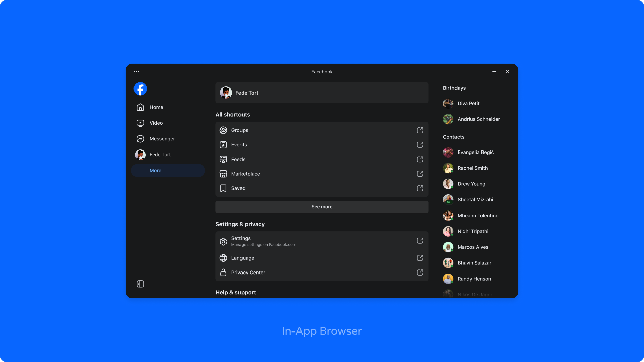Image resolution: width=644 pixels, height=362 pixels.
Task: Click the Contacts heading
Action: 453,137
